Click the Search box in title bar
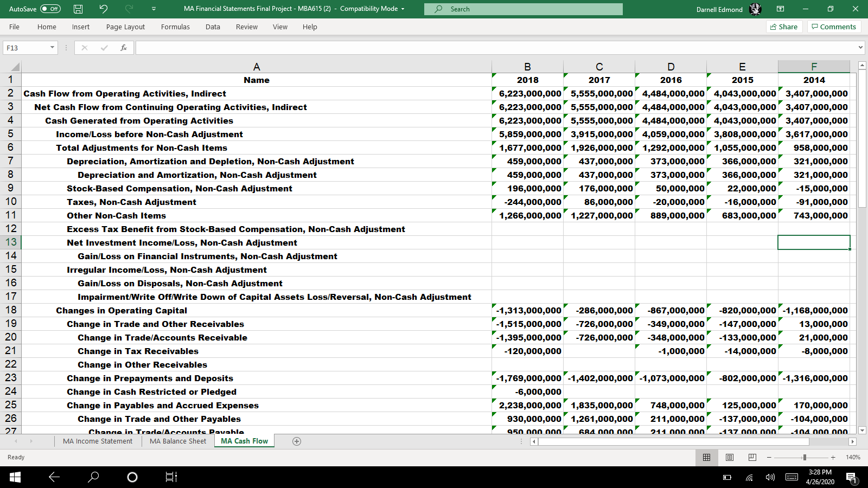 coord(524,9)
